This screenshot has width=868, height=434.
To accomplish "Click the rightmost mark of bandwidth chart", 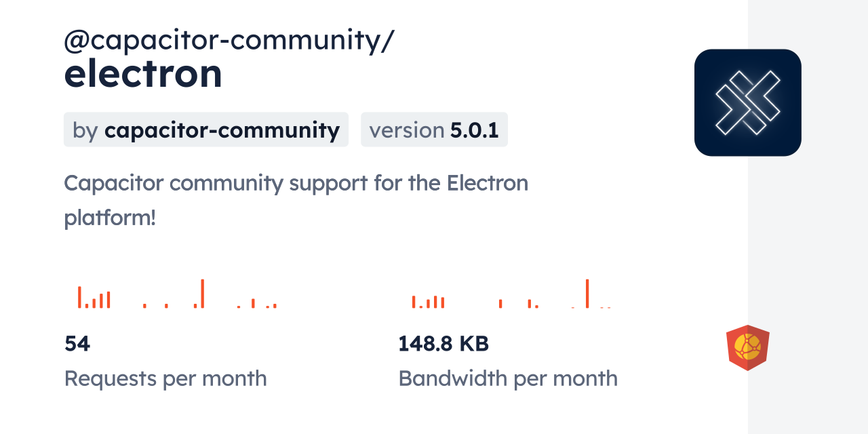I will point(609,307).
